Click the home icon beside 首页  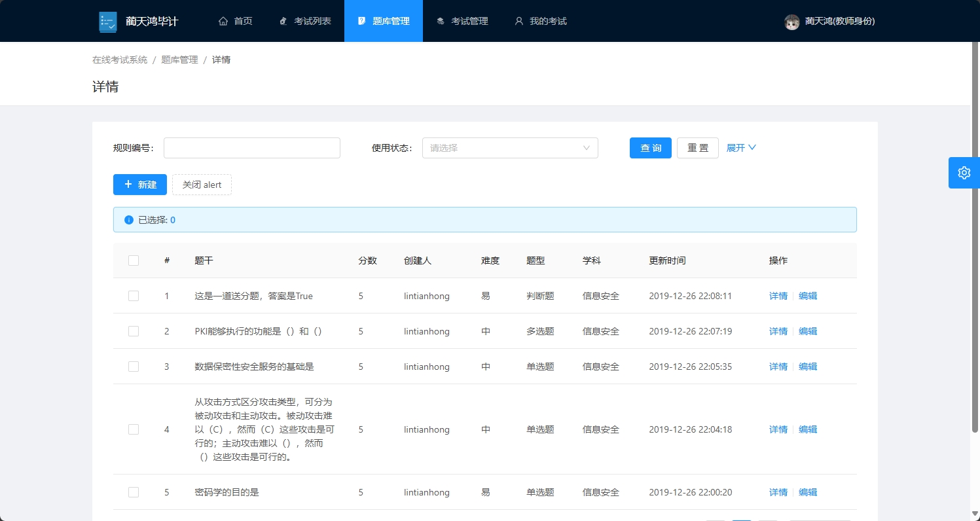223,21
